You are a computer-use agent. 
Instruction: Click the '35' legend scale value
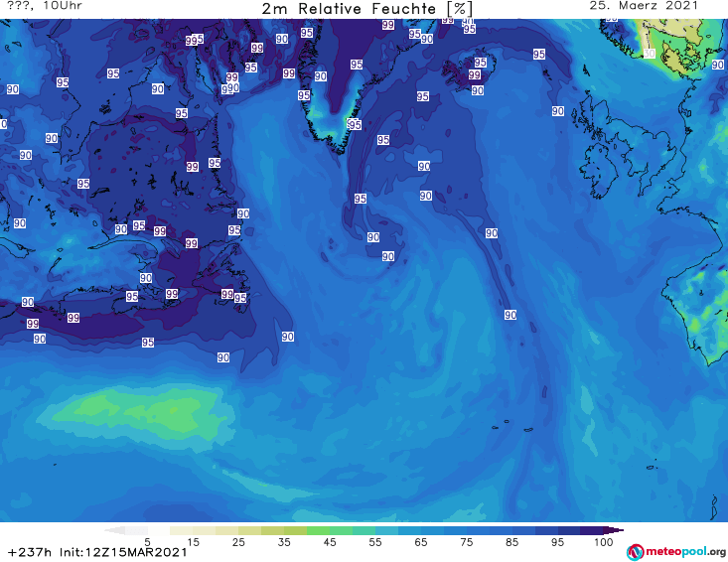[x=284, y=542]
